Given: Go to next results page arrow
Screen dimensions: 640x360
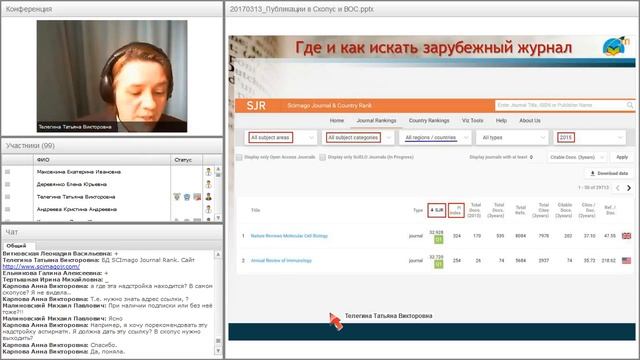Looking at the screenshot, I should (629, 188).
